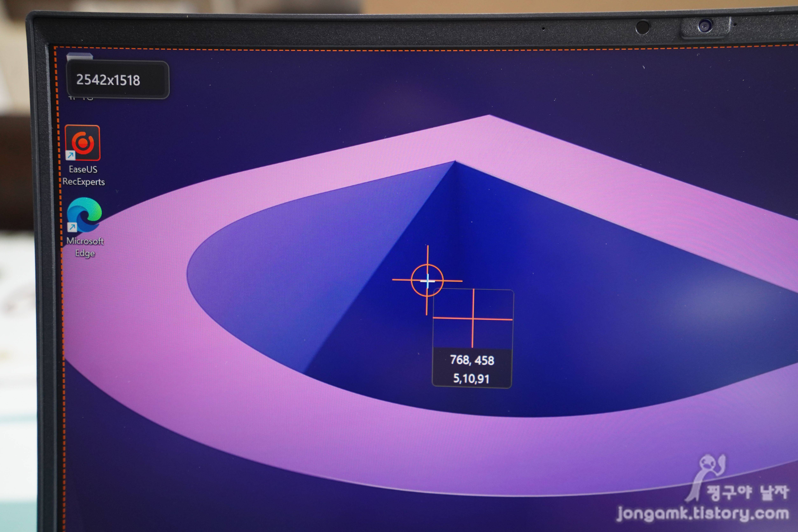The width and height of the screenshot is (798, 532).
Task: Click the 2542x1518 selection size label
Action: click(108, 80)
